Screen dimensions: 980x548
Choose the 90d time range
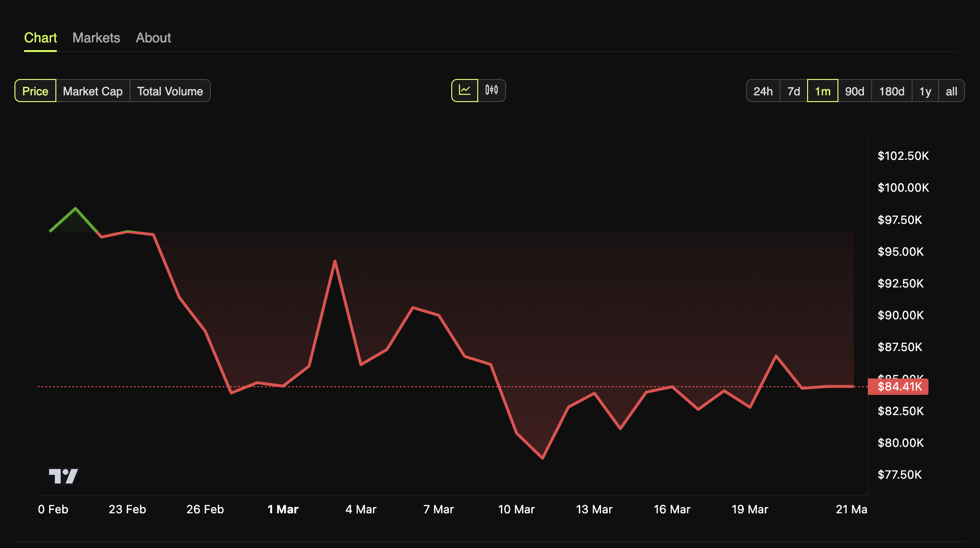coord(855,91)
